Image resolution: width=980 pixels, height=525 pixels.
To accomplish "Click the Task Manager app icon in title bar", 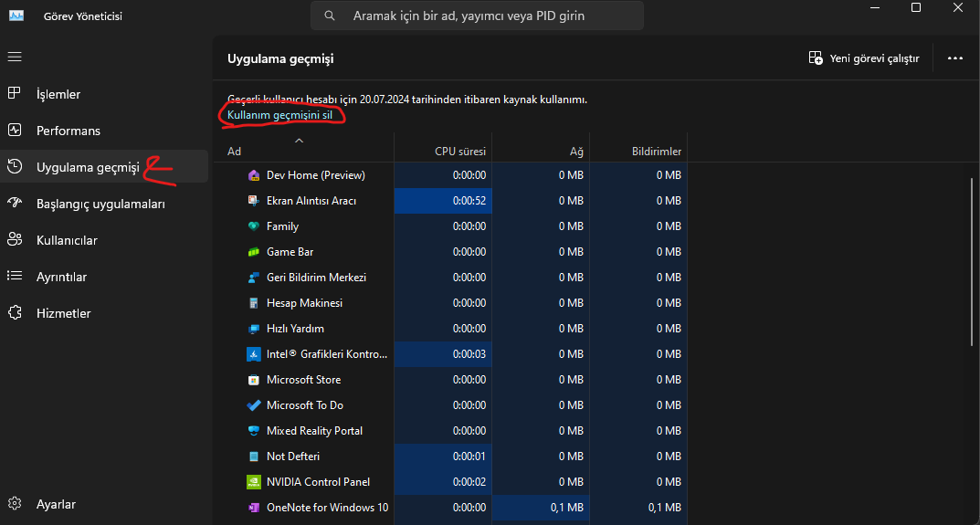I will click(16, 16).
